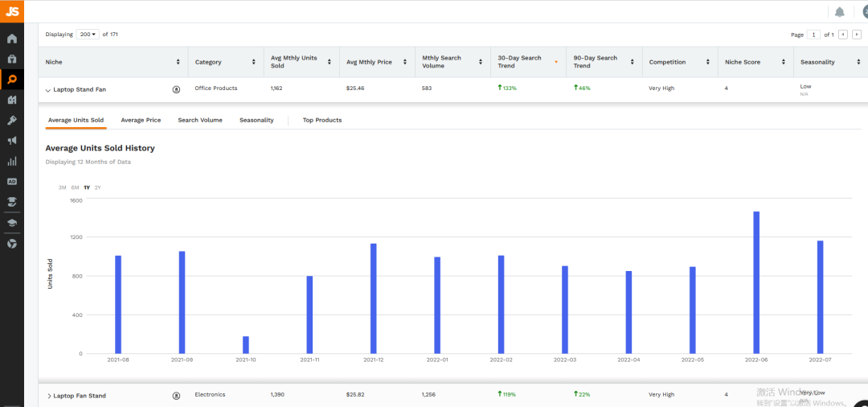Screen dimensions: 868x407
Task: Sort by the Niche Score column arrows
Action: [783, 62]
